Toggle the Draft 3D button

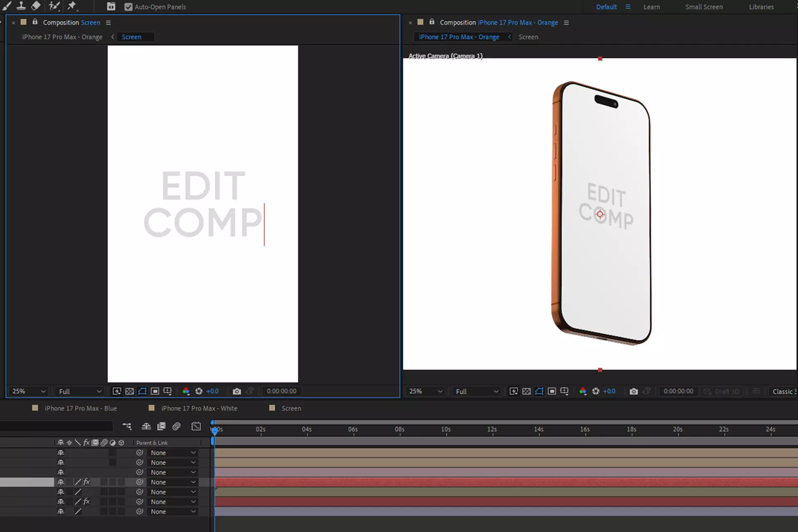pyautogui.click(x=721, y=391)
